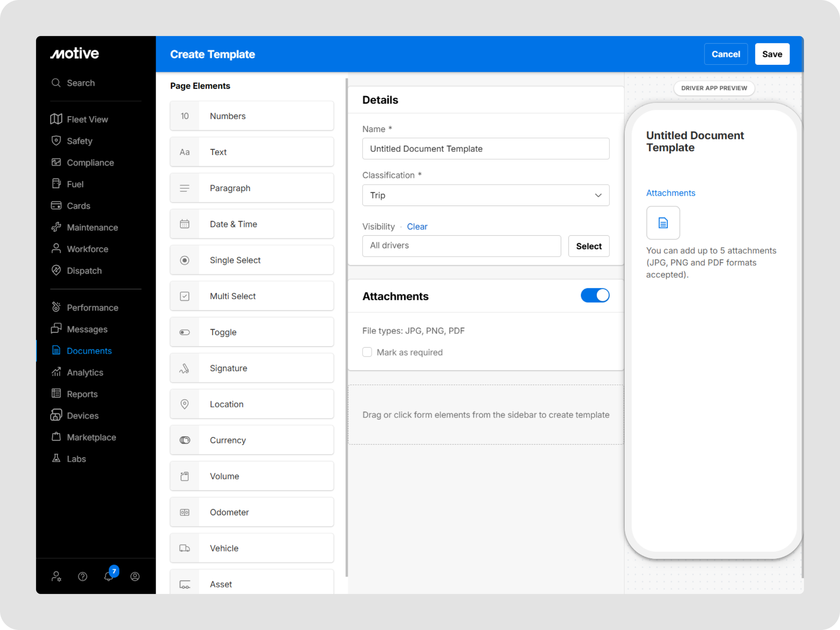840x630 pixels.
Task: Open Maintenance section
Action: (x=92, y=227)
